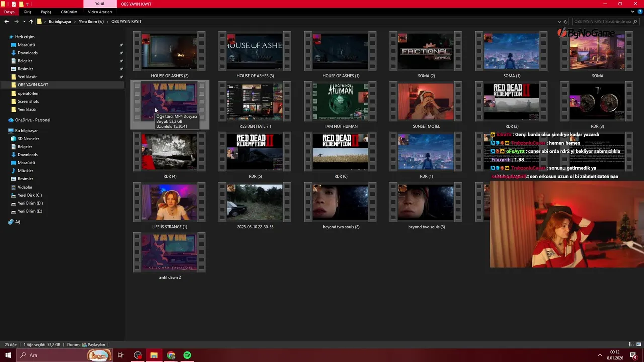Open File Explorer help question-mark icon

click(640, 12)
